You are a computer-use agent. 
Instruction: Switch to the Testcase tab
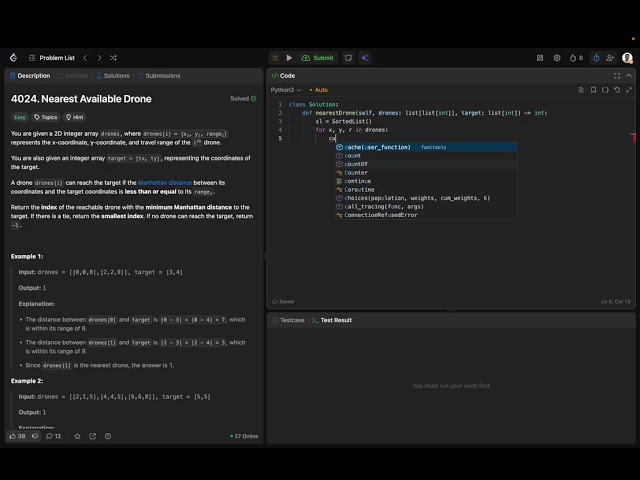(x=288, y=320)
